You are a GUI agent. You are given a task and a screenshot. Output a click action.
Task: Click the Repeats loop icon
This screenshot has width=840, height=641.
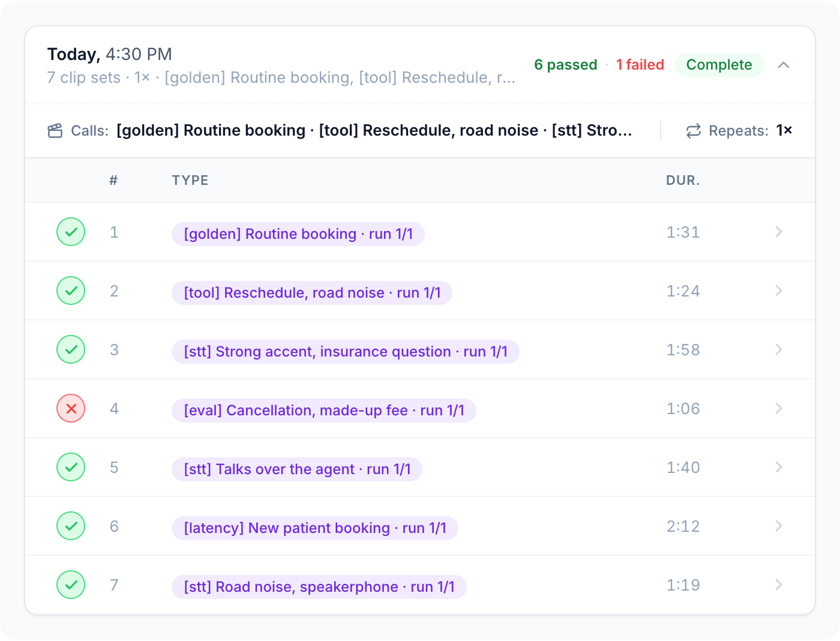[694, 131]
